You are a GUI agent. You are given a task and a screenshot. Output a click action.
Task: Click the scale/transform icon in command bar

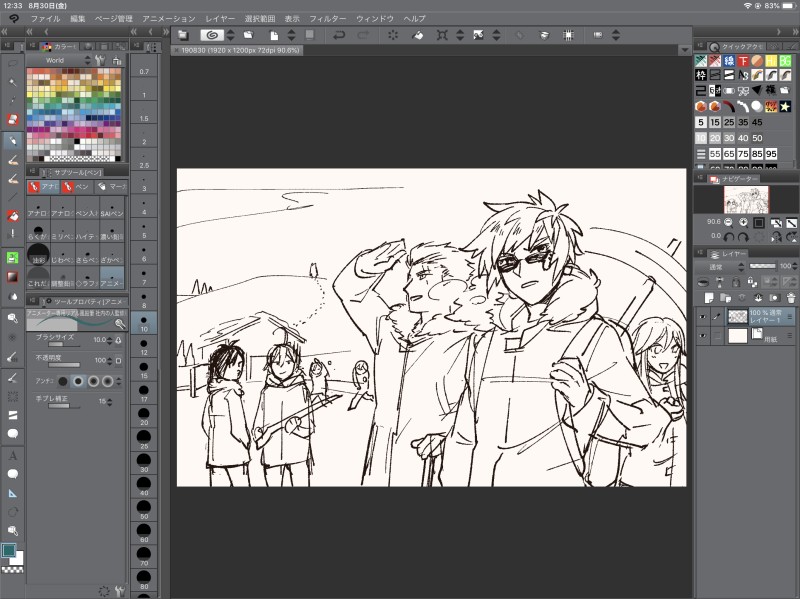442,35
